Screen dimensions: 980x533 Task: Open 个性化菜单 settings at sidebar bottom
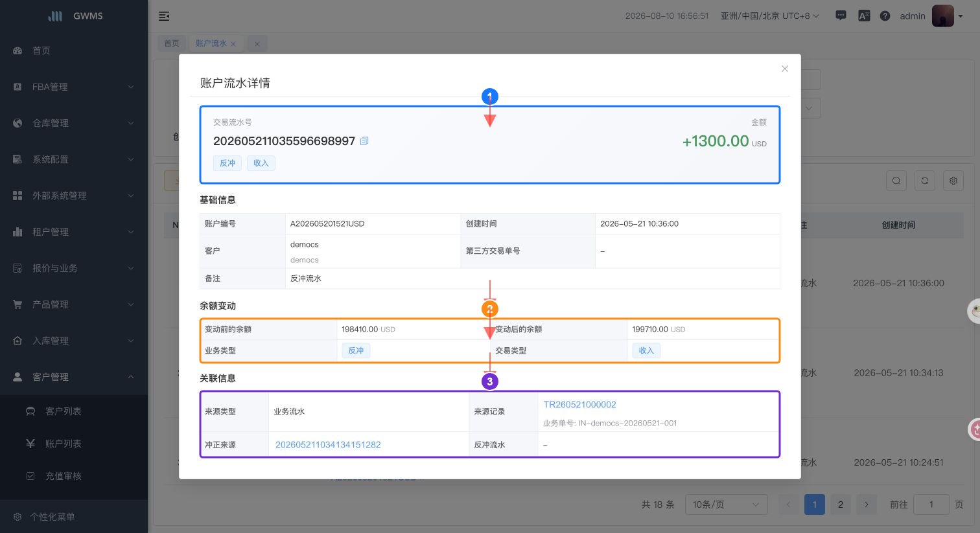coord(74,517)
